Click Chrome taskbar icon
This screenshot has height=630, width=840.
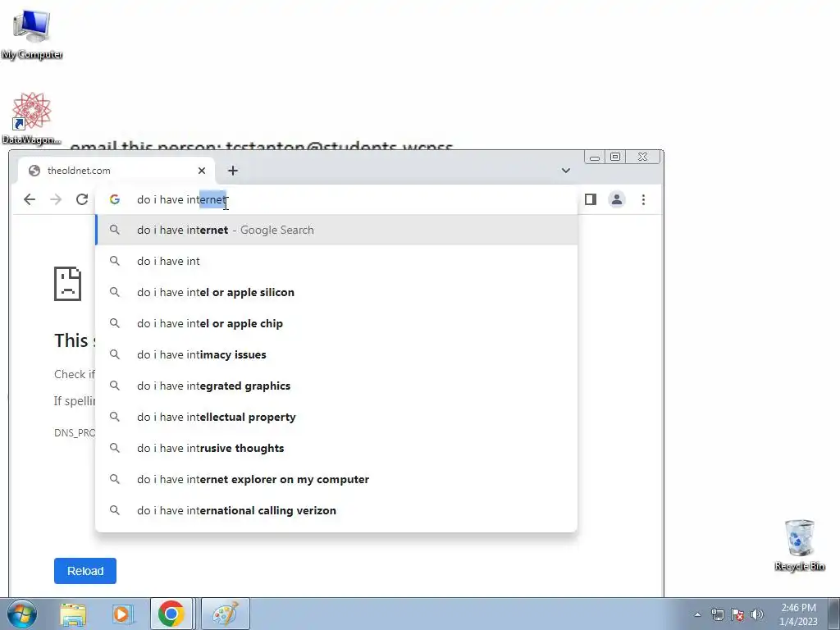[171, 614]
